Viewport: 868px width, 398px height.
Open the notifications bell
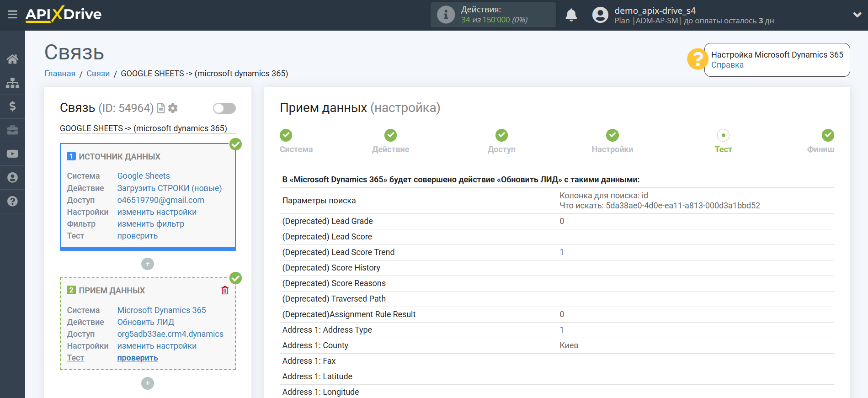571,15
